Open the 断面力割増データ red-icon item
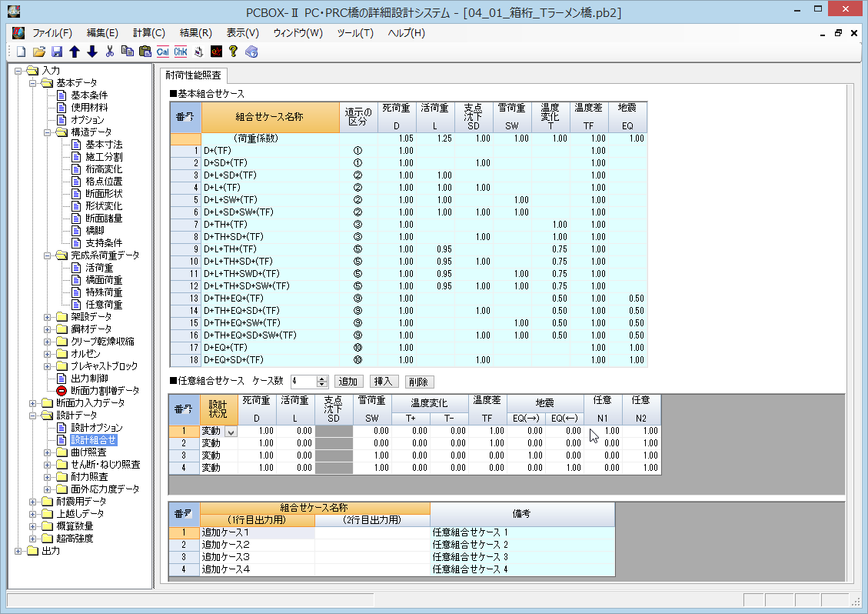 tap(105, 391)
